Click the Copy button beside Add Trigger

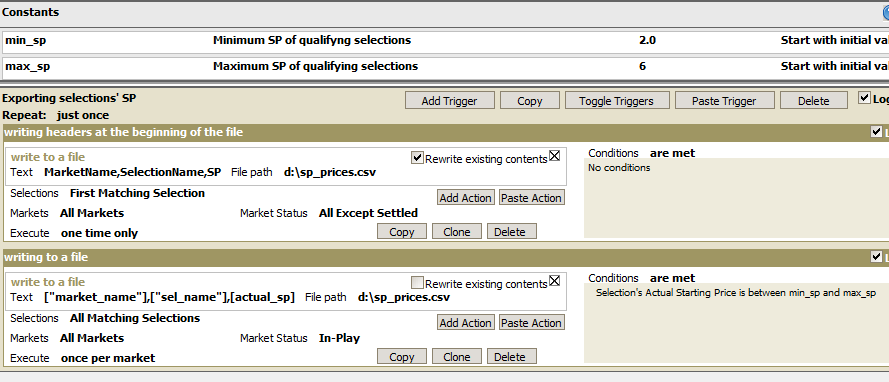pyautogui.click(x=530, y=100)
